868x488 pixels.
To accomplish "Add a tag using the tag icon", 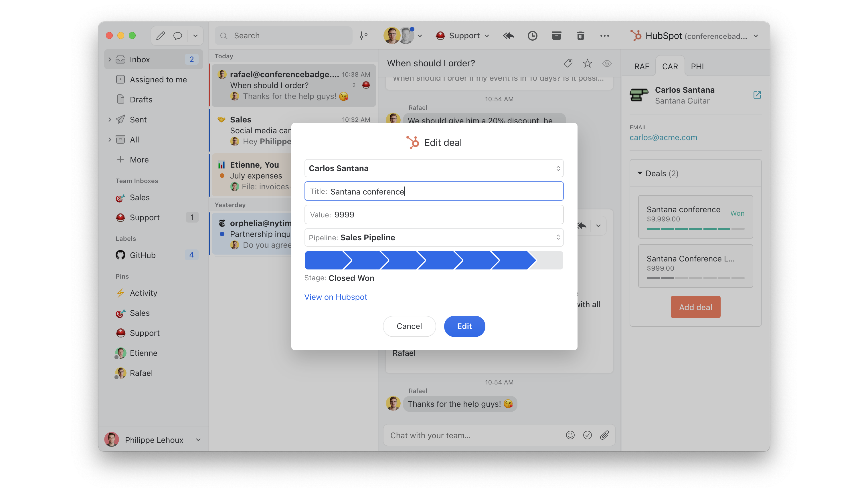I will point(568,63).
